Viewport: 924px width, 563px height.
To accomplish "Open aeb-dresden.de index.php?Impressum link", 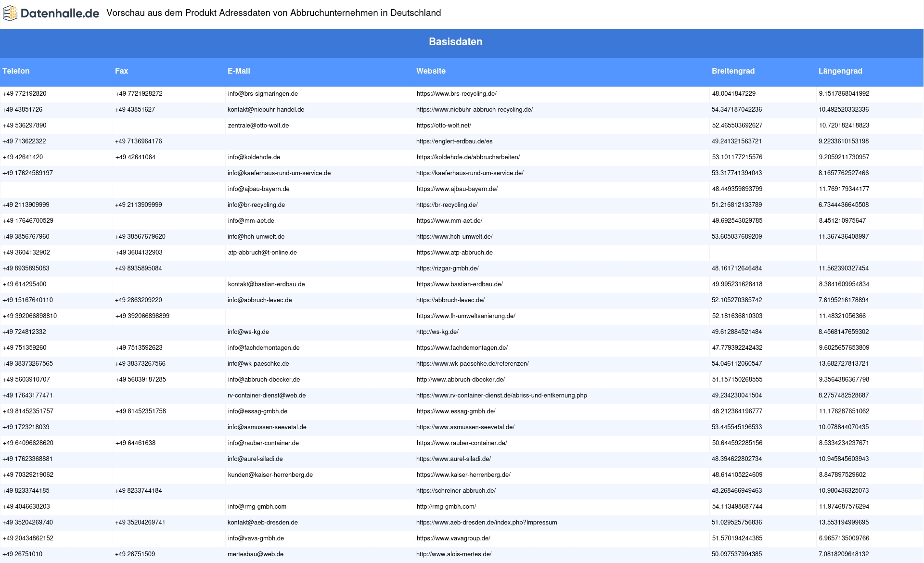I will 487,523.
